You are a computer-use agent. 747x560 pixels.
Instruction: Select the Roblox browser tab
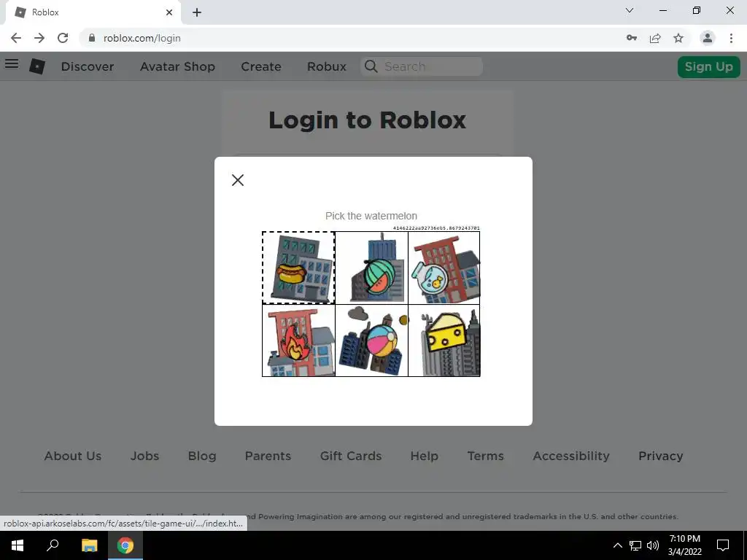coord(93,12)
